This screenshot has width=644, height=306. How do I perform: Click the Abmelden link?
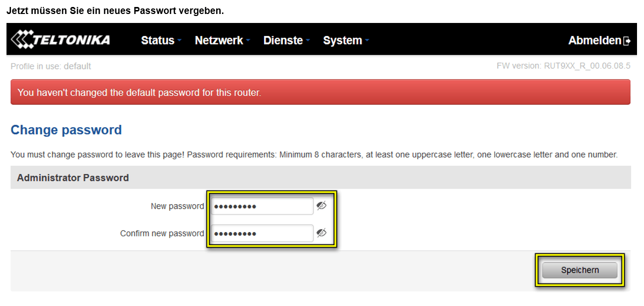[x=595, y=40]
